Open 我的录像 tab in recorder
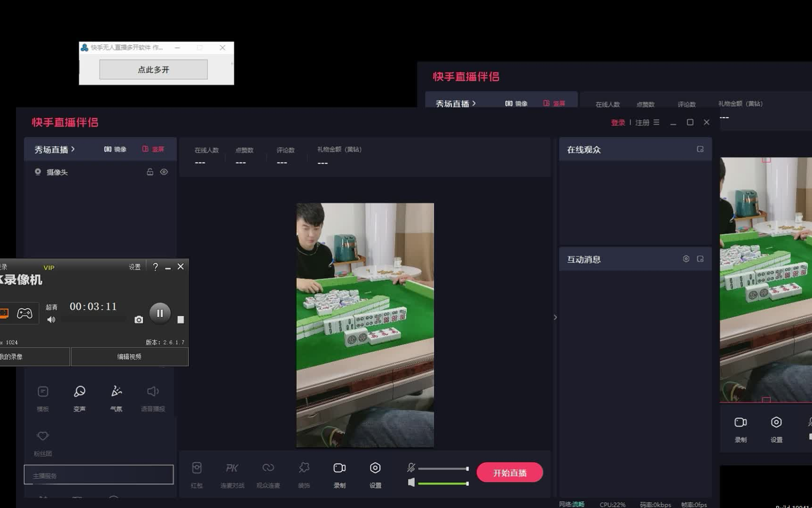The width and height of the screenshot is (812, 508). pyautogui.click(x=35, y=357)
